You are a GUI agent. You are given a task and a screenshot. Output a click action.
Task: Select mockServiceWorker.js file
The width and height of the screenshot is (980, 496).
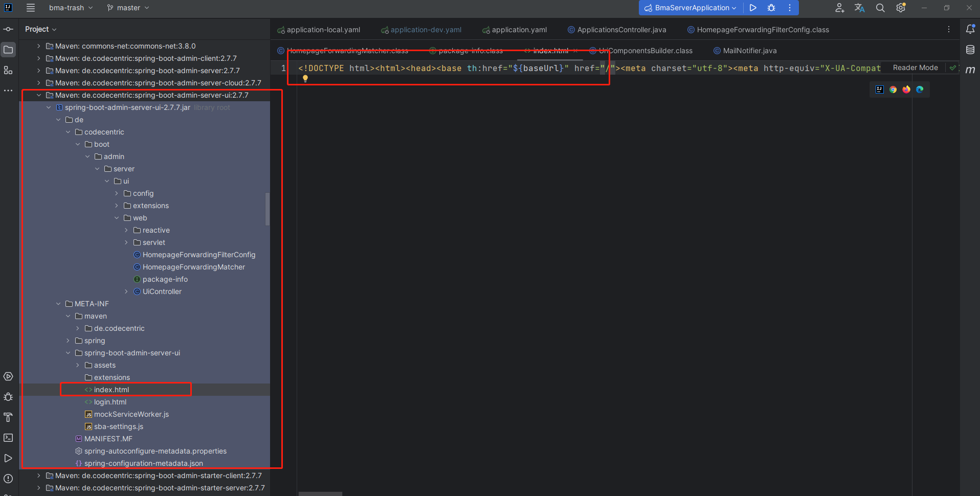point(131,414)
